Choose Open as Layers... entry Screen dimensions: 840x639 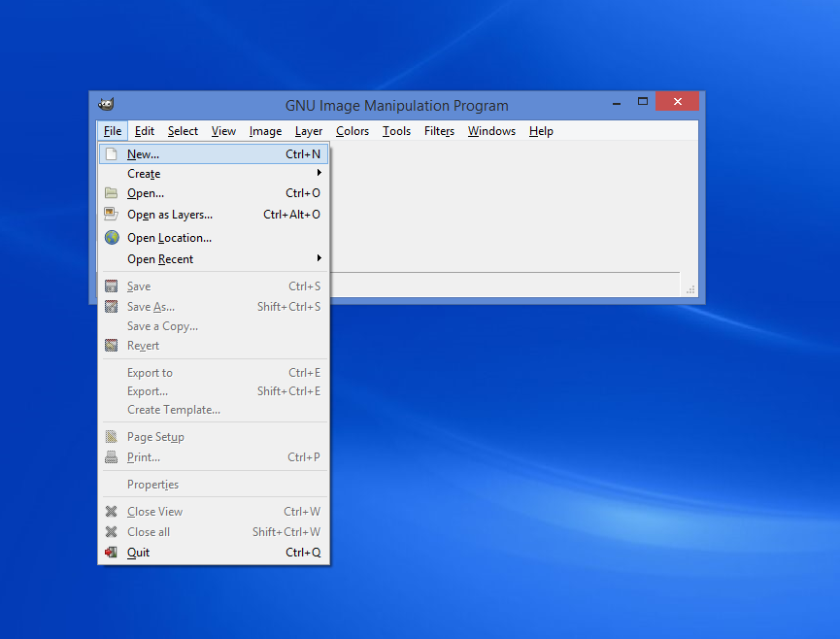click(x=214, y=215)
